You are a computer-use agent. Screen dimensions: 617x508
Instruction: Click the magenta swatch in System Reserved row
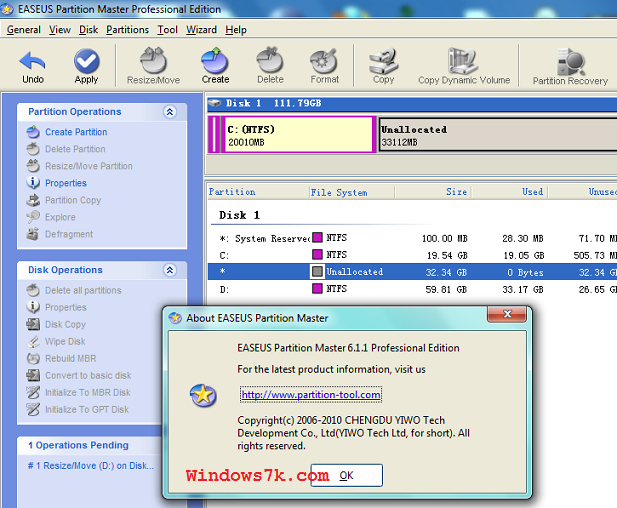pos(317,237)
